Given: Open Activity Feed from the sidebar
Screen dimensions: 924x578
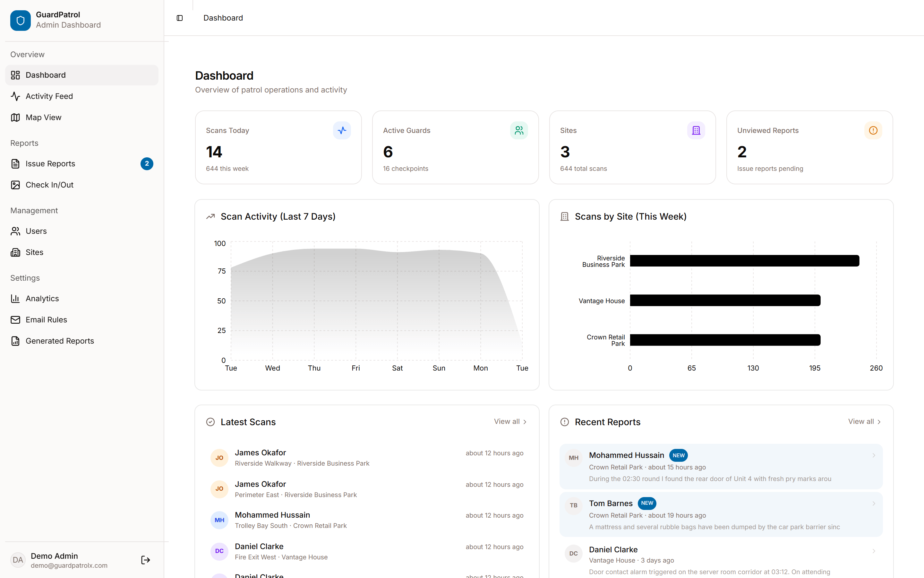Looking at the screenshot, I should click(x=82, y=96).
